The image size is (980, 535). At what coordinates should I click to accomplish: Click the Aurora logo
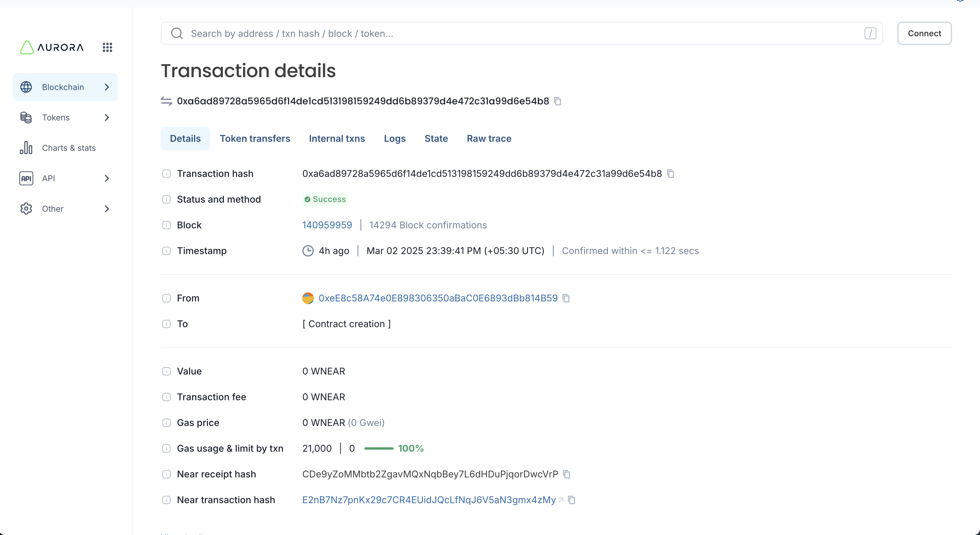(x=52, y=47)
